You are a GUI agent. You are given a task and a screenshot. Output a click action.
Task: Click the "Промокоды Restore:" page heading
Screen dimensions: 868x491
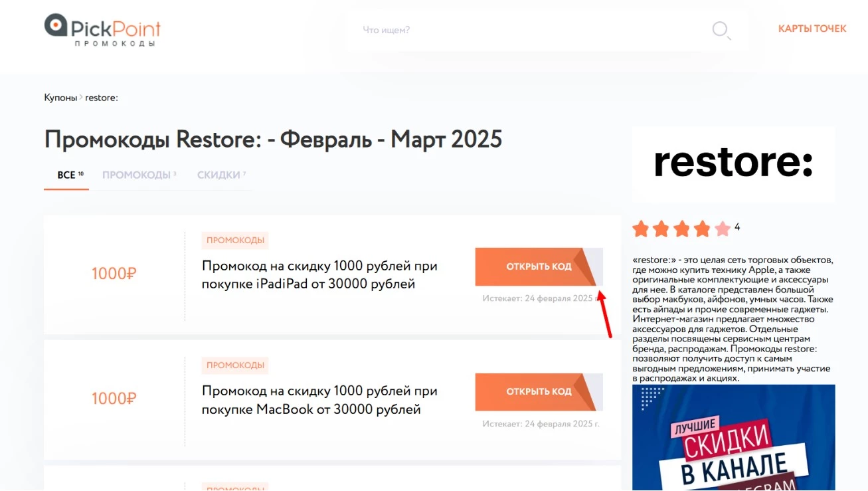pyautogui.click(x=273, y=140)
